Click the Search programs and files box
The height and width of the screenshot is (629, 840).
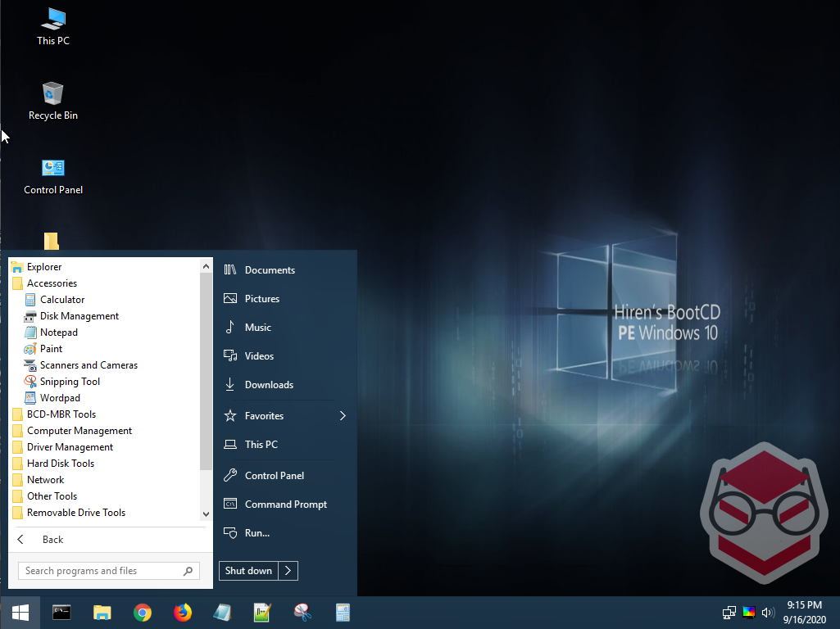(x=109, y=571)
